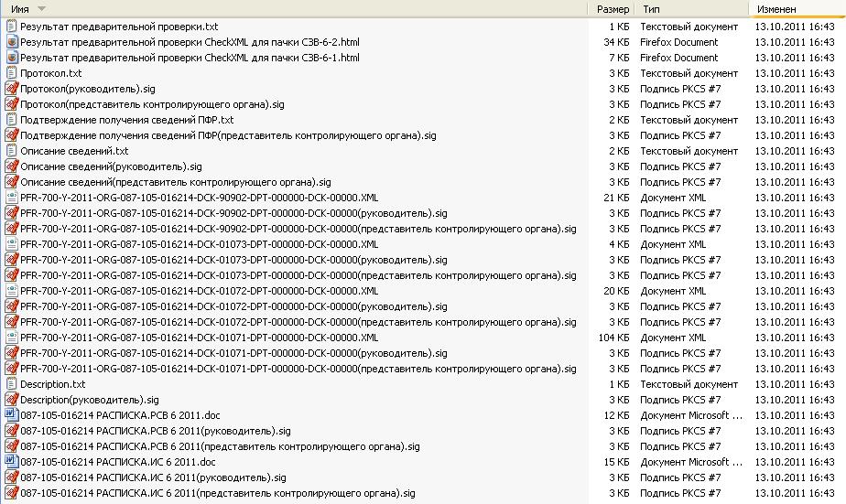Click the 21 КБ size value
The width and height of the screenshot is (846, 504).
tap(616, 198)
